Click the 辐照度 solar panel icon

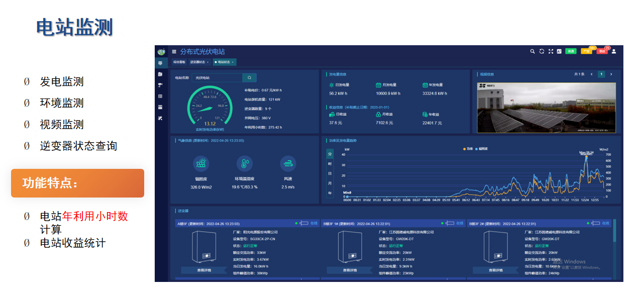point(201,163)
